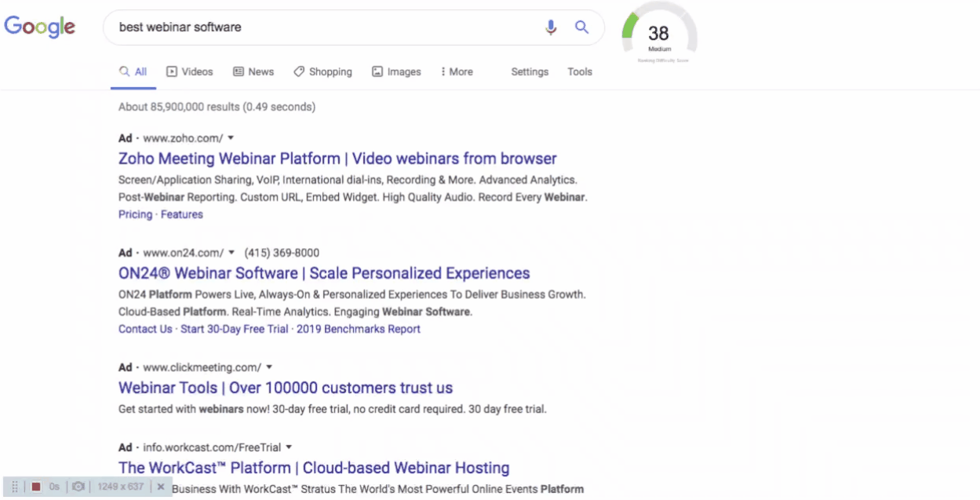Viewport: 980px width, 500px height.
Task: Close the screen recording toolbar
Action: [160, 487]
